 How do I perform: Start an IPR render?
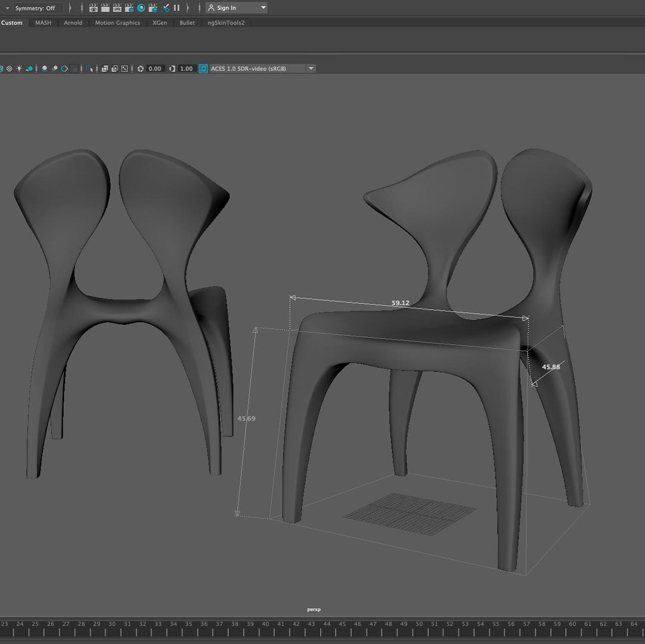[117, 8]
